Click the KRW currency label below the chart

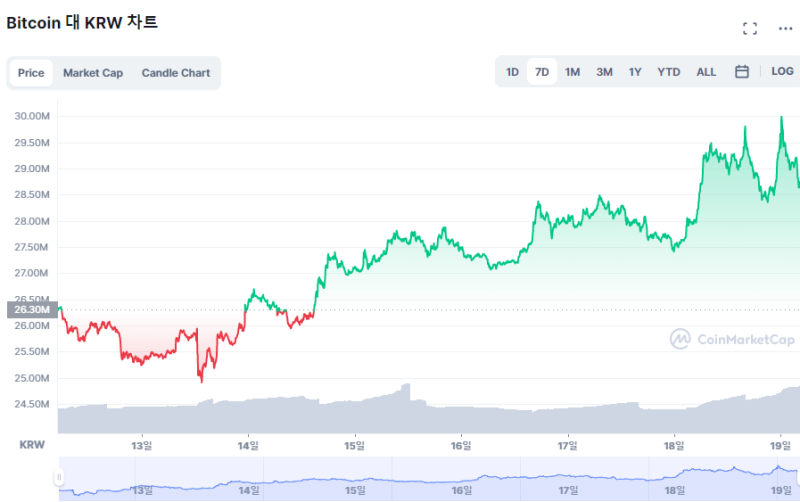point(32,444)
